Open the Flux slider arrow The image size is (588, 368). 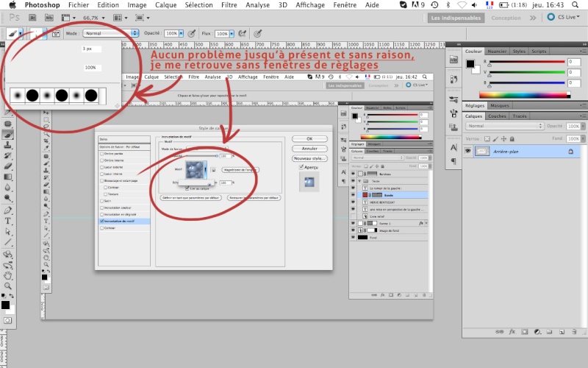[232, 33]
